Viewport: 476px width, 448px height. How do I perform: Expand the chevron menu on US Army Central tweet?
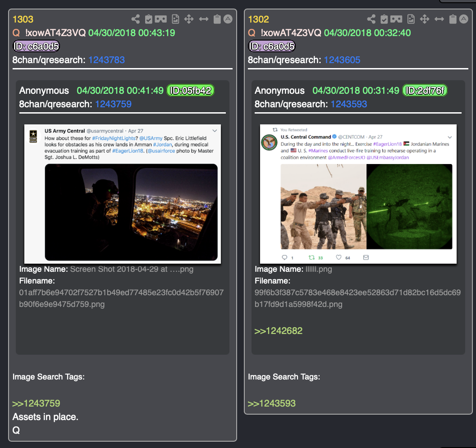[215, 131]
